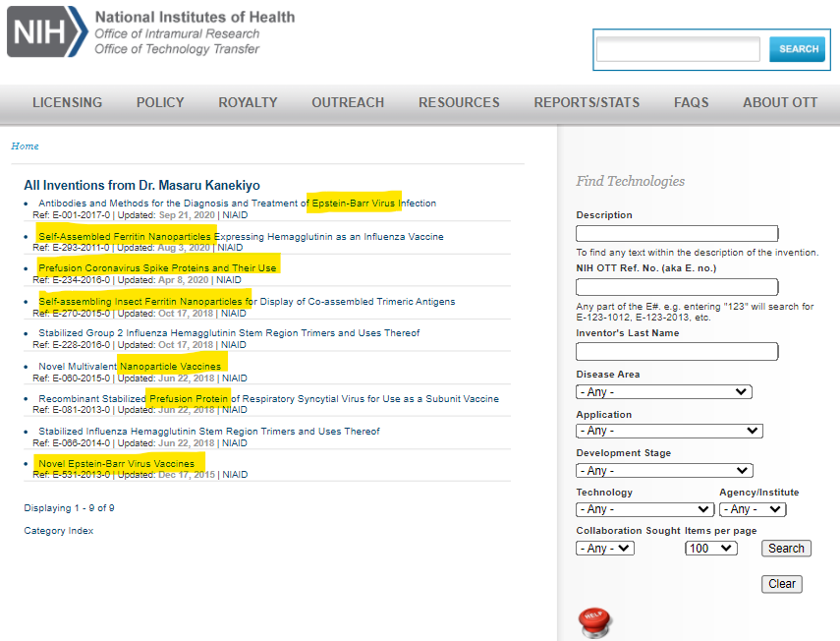Click the blue SEARCH button in header
Image resolution: width=840 pixels, height=641 pixels.
coord(797,49)
